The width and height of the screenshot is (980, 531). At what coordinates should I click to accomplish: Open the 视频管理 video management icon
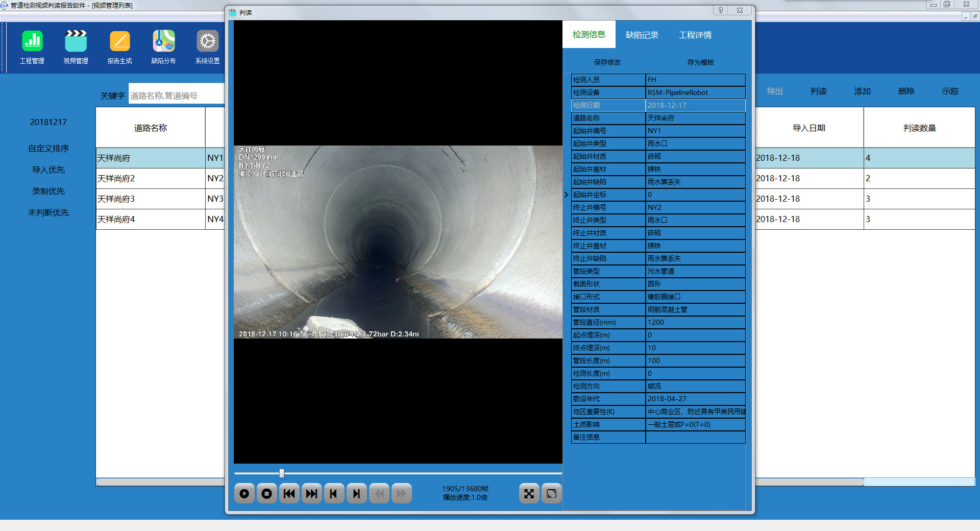pos(76,42)
